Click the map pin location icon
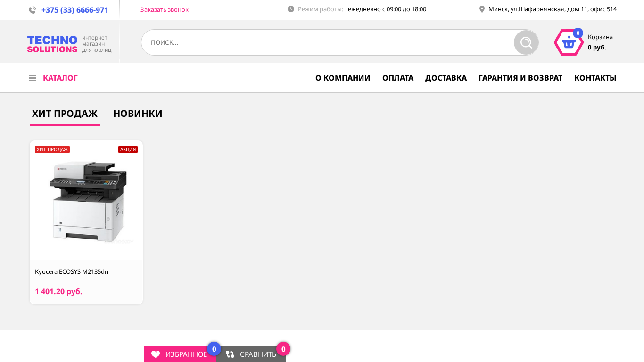644x362 pixels. [482, 9]
